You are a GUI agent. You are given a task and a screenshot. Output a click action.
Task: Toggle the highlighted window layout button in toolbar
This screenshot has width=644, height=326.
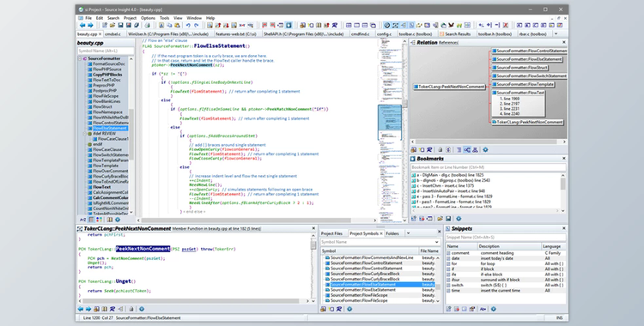tap(289, 25)
